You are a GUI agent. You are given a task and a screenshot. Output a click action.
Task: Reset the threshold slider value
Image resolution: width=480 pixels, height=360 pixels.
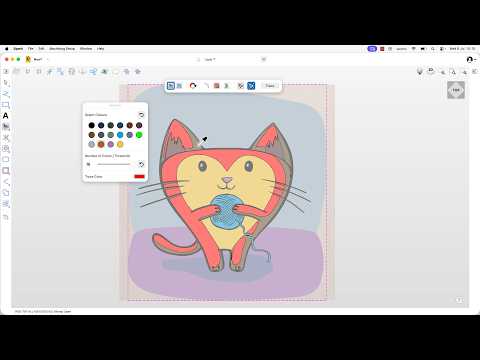(x=141, y=164)
